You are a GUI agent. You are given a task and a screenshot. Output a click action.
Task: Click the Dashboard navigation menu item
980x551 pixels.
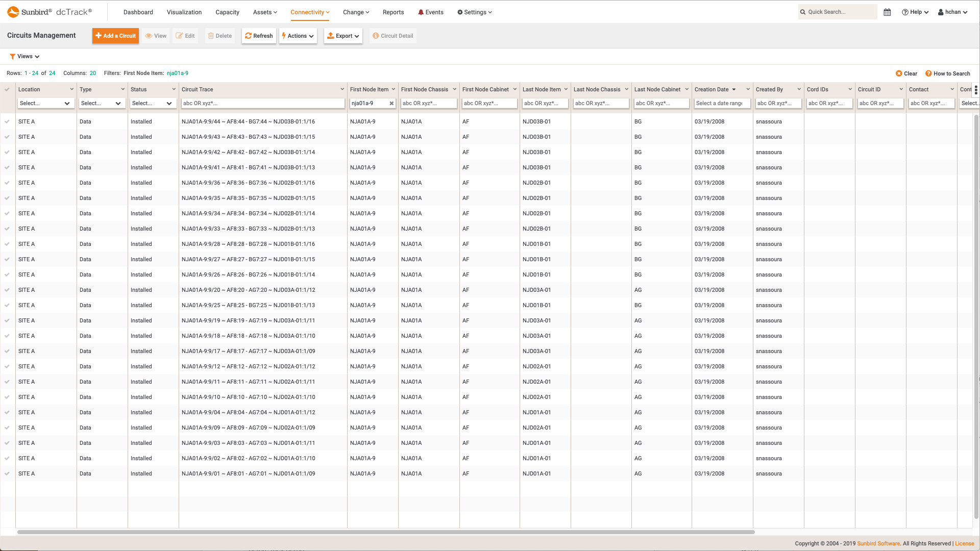[138, 11]
